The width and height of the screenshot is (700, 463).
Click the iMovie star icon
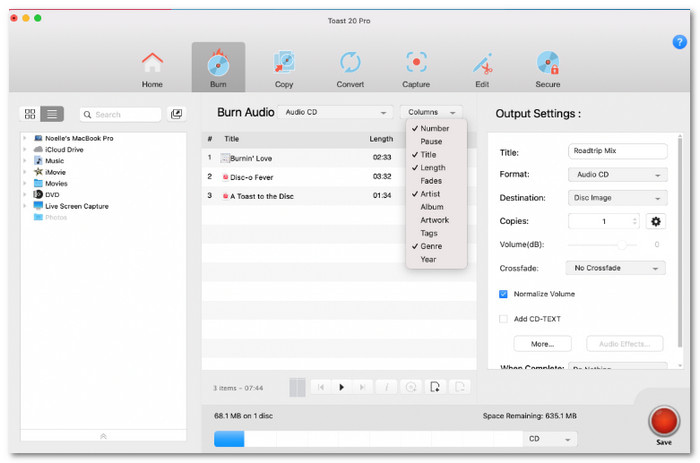point(38,172)
